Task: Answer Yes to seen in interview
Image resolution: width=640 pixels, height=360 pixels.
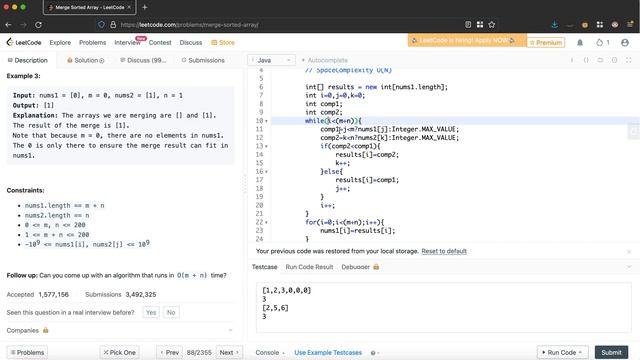Action: tap(151, 312)
